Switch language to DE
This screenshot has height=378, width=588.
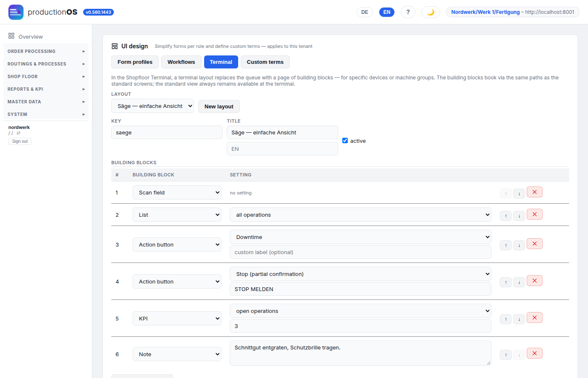tap(365, 12)
